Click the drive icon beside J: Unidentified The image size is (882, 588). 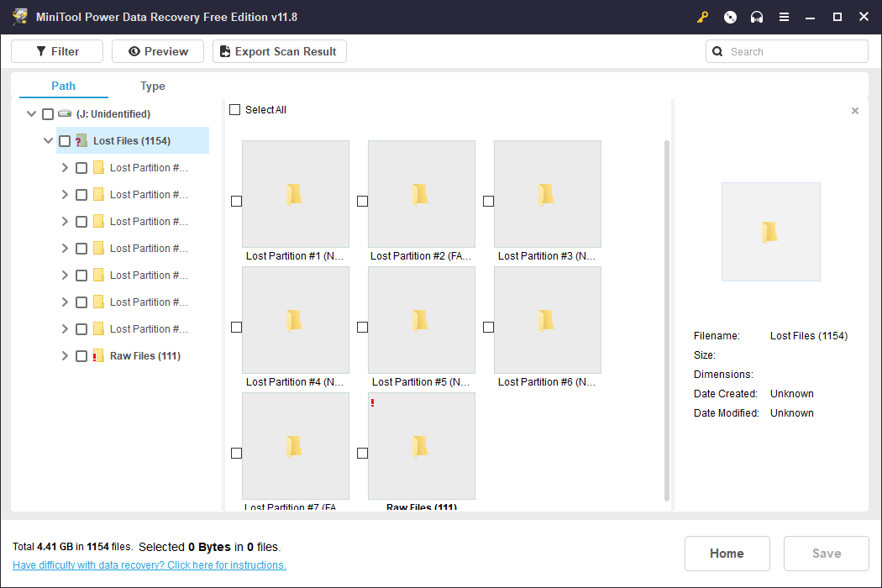(65, 113)
